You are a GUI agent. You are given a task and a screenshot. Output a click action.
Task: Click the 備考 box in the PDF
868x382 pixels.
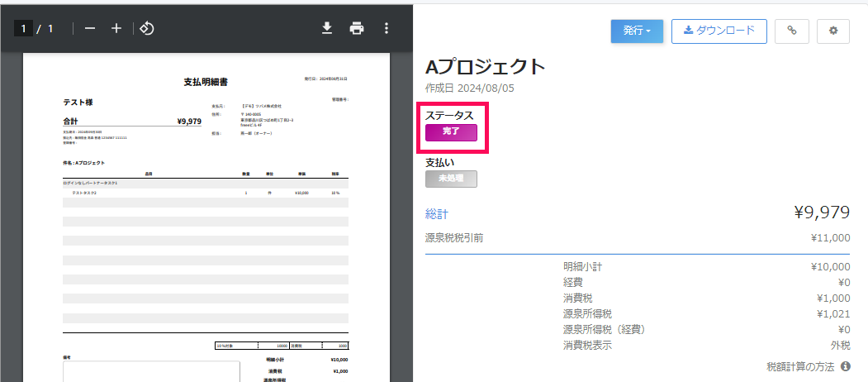tap(151, 371)
